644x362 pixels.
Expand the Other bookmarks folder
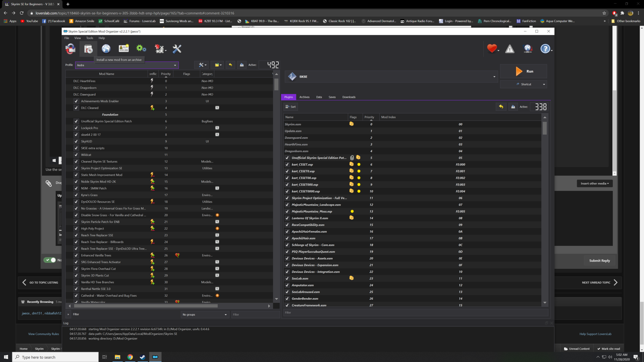tap(626, 21)
